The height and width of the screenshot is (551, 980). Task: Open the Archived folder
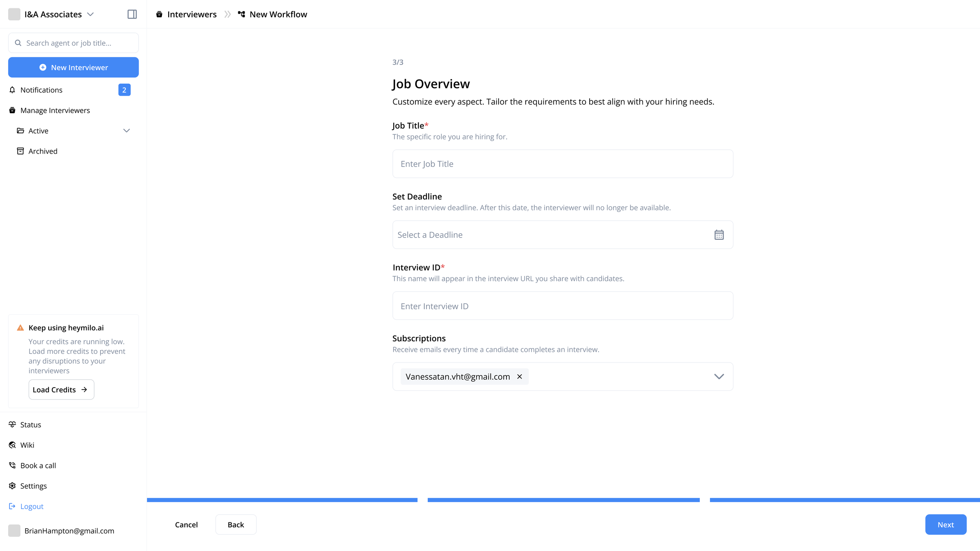43,151
